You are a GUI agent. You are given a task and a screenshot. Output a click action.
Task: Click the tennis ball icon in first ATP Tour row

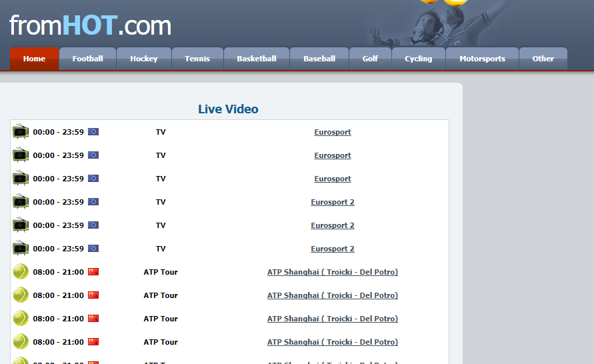pos(21,272)
